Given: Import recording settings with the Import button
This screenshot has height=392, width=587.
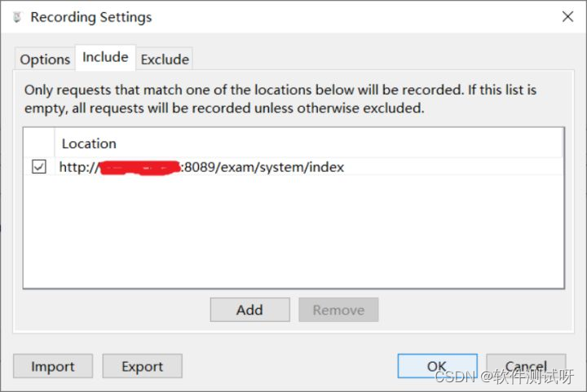Looking at the screenshot, I should [x=53, y=367].
